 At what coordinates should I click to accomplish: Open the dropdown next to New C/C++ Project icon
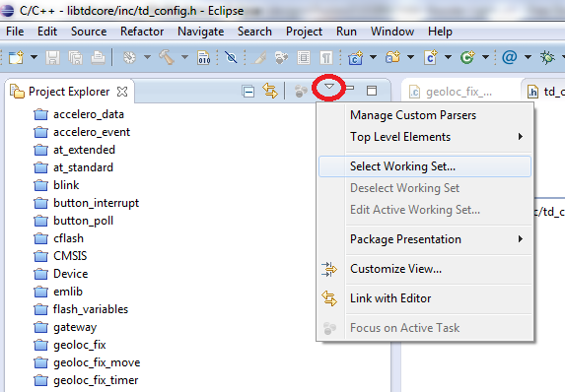coord(374,57)
